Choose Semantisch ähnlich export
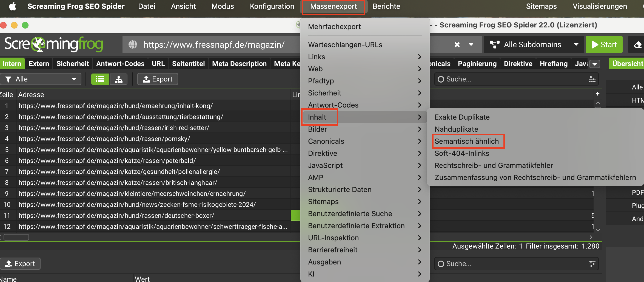The width and height of the screenshot is (644, 282). (467, 141)
